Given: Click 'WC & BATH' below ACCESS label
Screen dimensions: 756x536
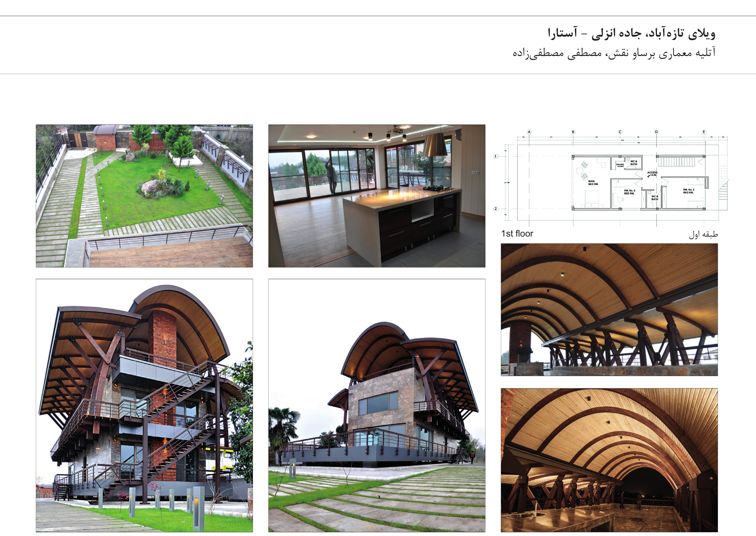Looking at the screenshot, I should click(x=655, y=198).
